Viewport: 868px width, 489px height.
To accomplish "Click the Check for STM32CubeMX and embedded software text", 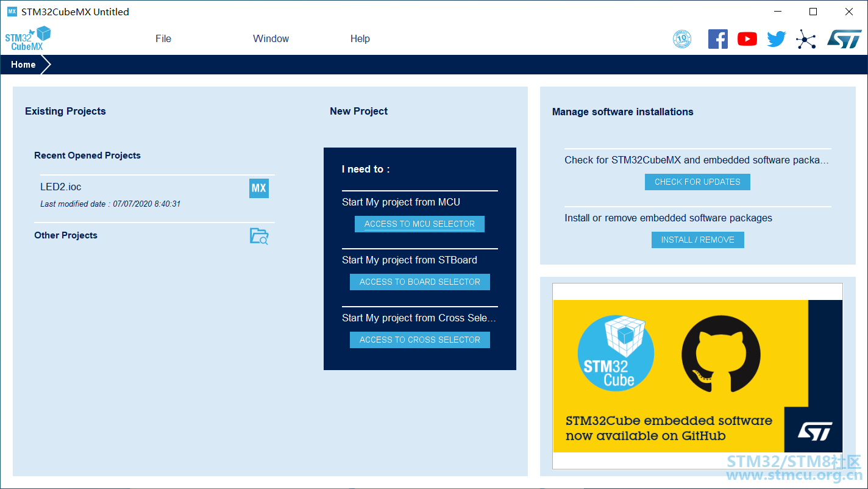I will coord(697,160).
